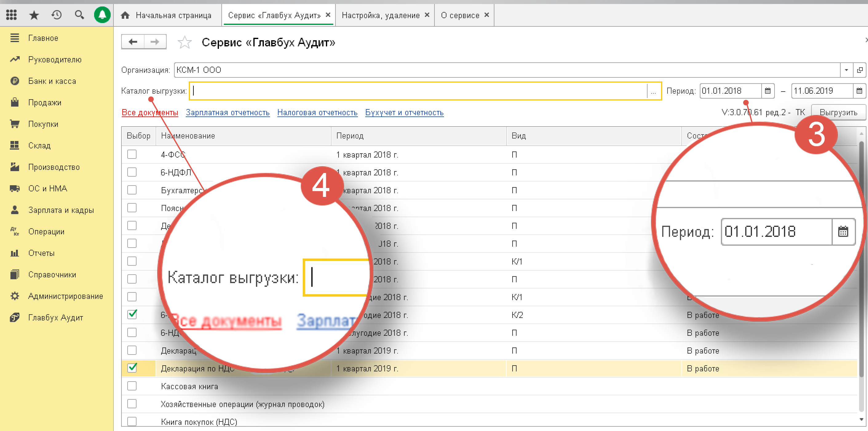Open organization card via open-link button
This screenshot has width=868, height=431.
tap(860, 70)
